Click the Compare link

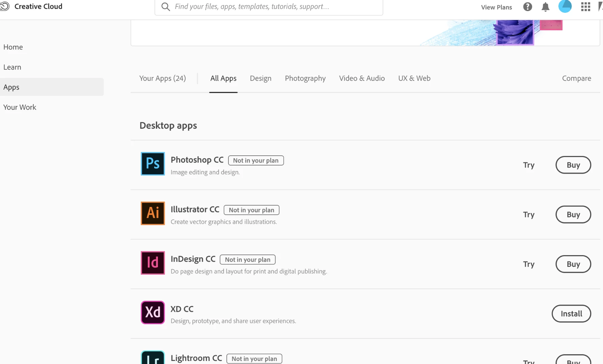[577, 78]
